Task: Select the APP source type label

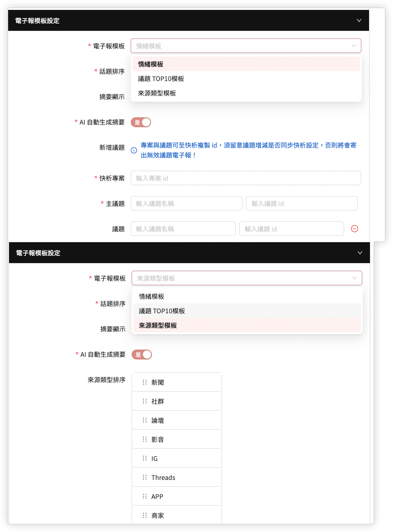Action: (157, 496)
